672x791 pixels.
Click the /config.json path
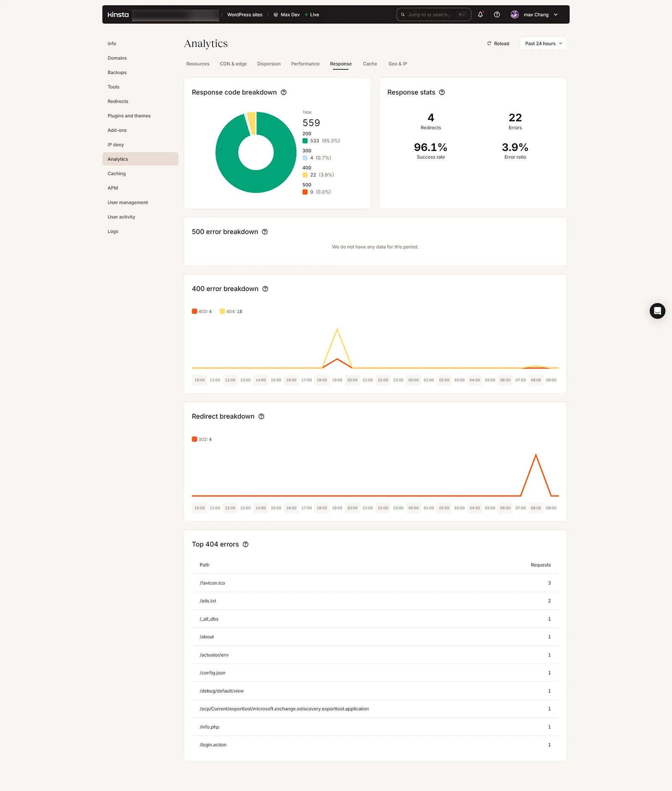point(213,673)
